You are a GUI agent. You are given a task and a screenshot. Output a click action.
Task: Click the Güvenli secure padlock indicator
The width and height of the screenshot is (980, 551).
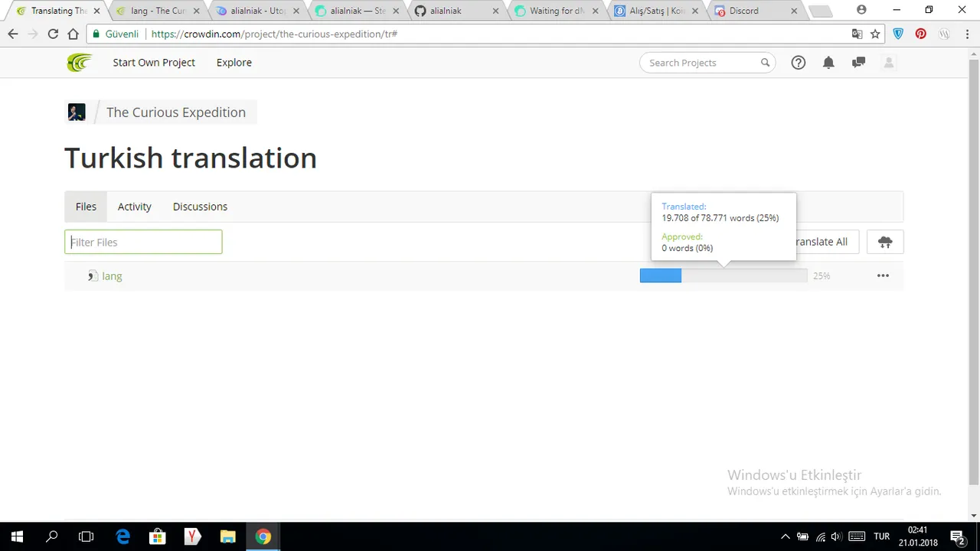(x=115, y=34)
